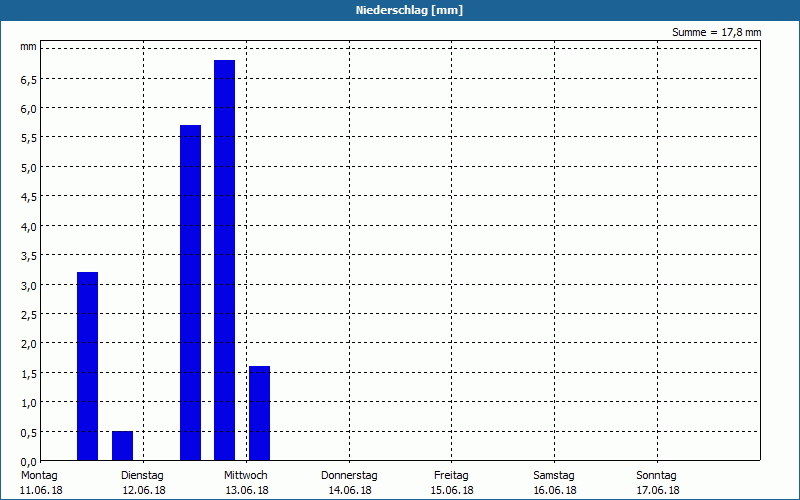Click the Samstag day label
The height and width of the screenshot is (500, 800).
554,475
